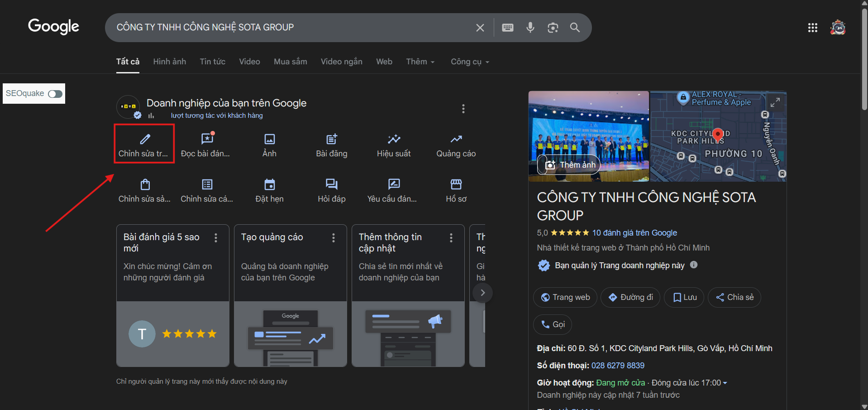Open the Công cụ tools dropdown
Viewport: 868px width, 410px height.
[470, 62]
